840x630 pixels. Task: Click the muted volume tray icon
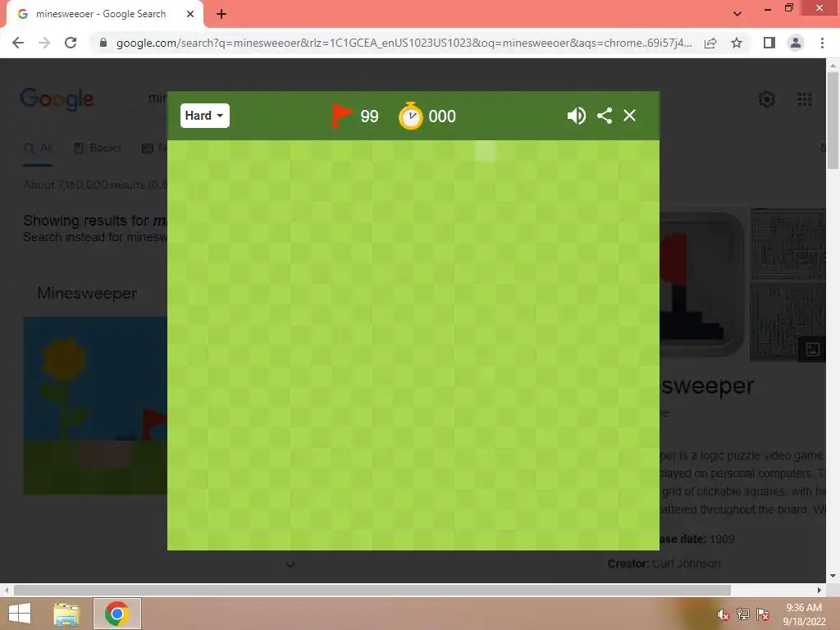click(723, 614)
